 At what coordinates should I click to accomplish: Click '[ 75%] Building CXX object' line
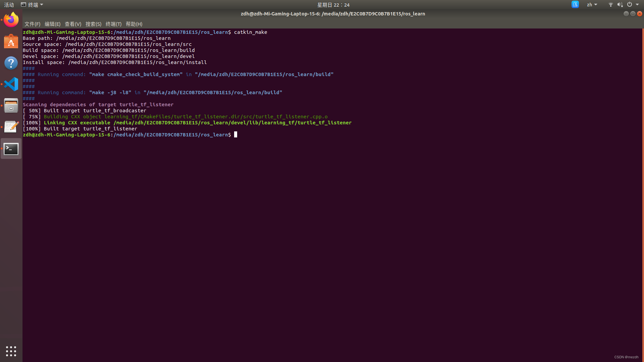click(x=175, y=117)
